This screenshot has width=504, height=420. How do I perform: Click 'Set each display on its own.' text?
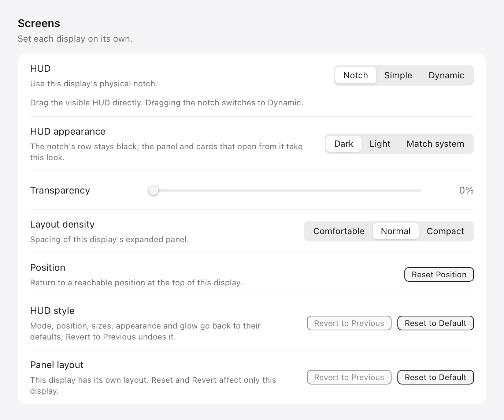(x=75, y=39)
